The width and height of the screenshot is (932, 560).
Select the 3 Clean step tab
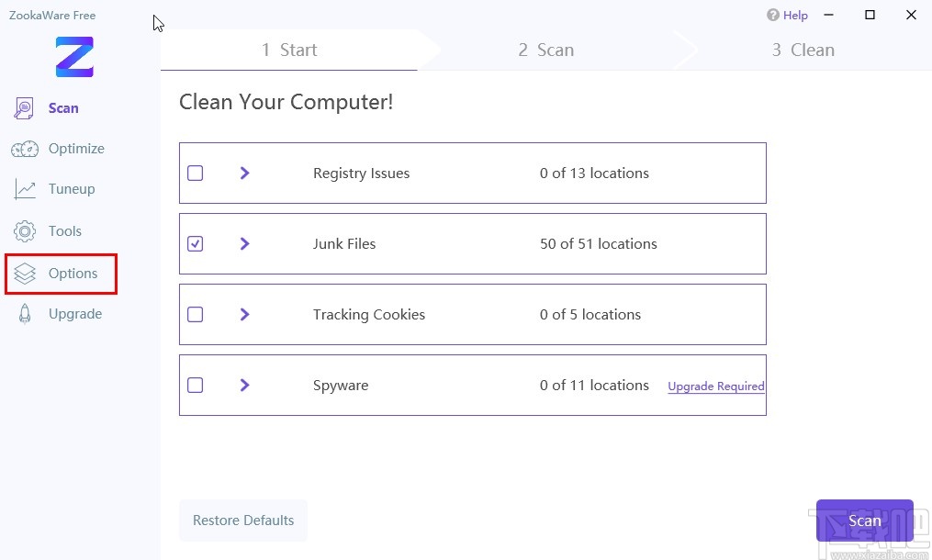pyautogui.click(x=803, y=50)
